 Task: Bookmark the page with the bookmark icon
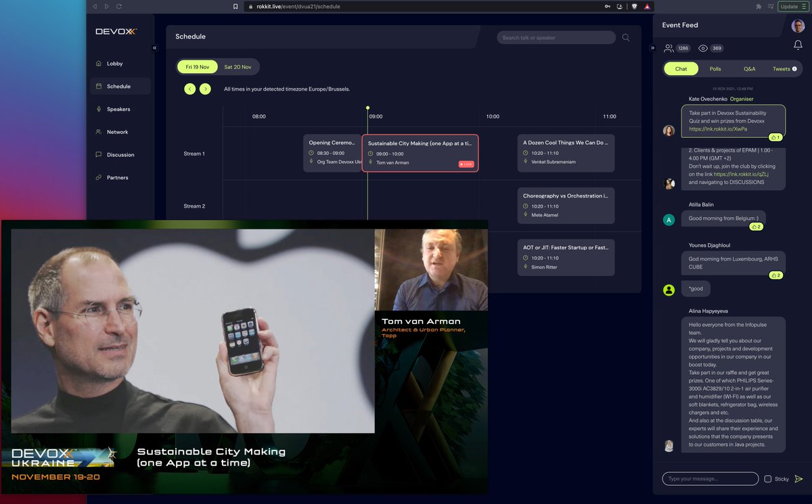[x=235, y=6]
